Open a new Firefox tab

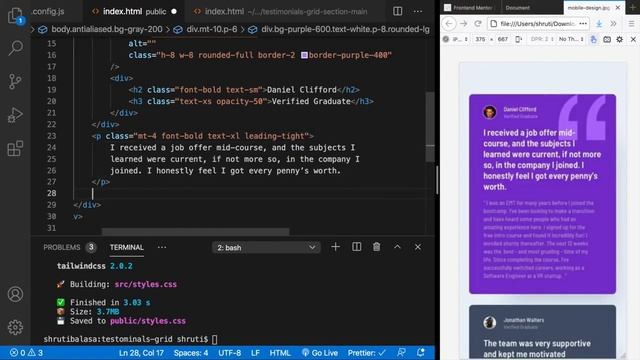633,7
